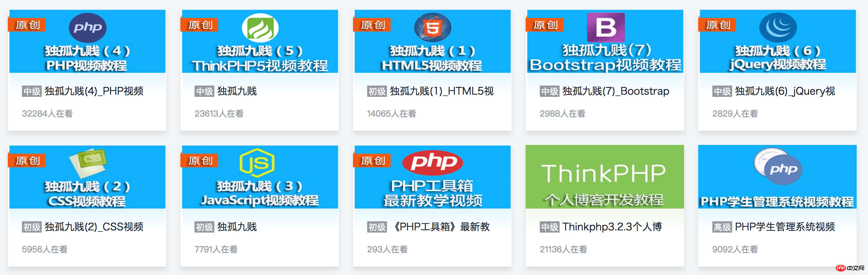This screenshot has width=868, height=275.
Task: Open the 独孤九贱(1) HTML5视频教程 banner
Action: (433, 41)
